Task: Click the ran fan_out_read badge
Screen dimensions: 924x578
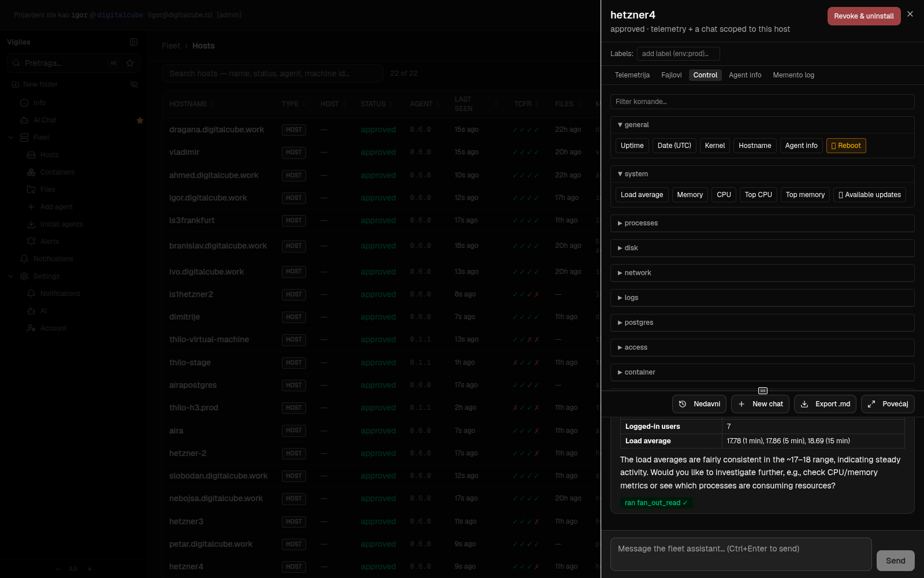Action: click(656, 503)
